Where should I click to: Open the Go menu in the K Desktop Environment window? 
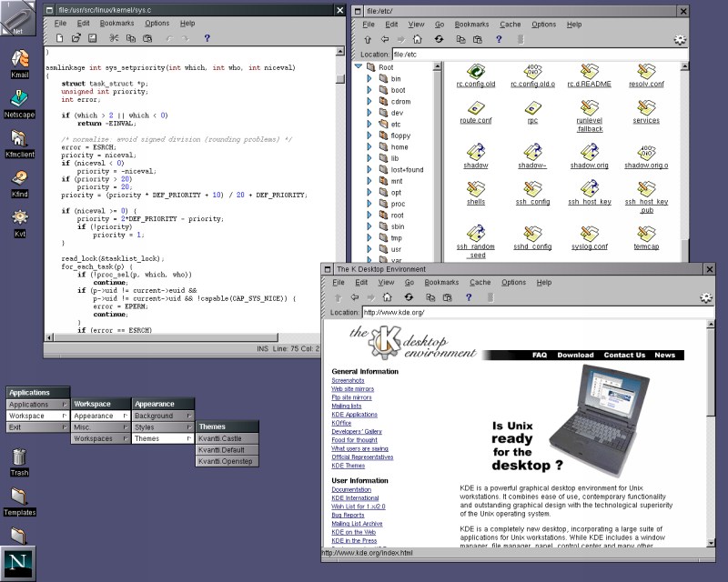[409, 282]
